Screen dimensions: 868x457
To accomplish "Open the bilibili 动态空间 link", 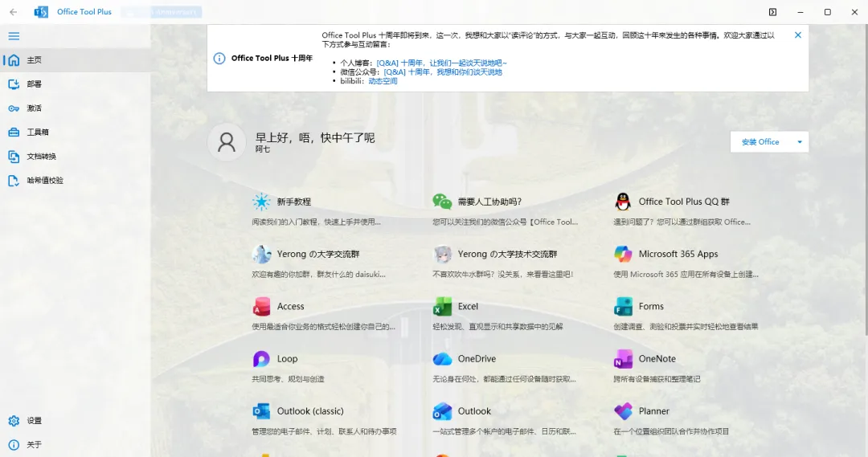I will coord(383,81).
